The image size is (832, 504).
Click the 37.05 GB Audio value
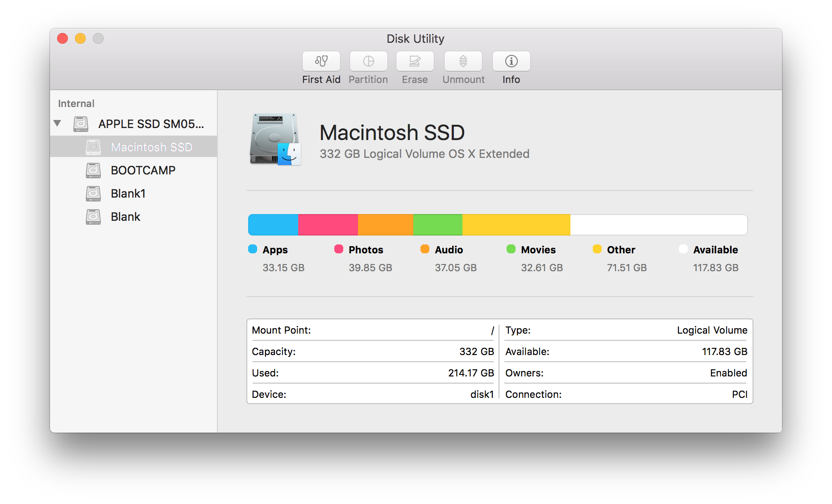[x=456, y=268]
